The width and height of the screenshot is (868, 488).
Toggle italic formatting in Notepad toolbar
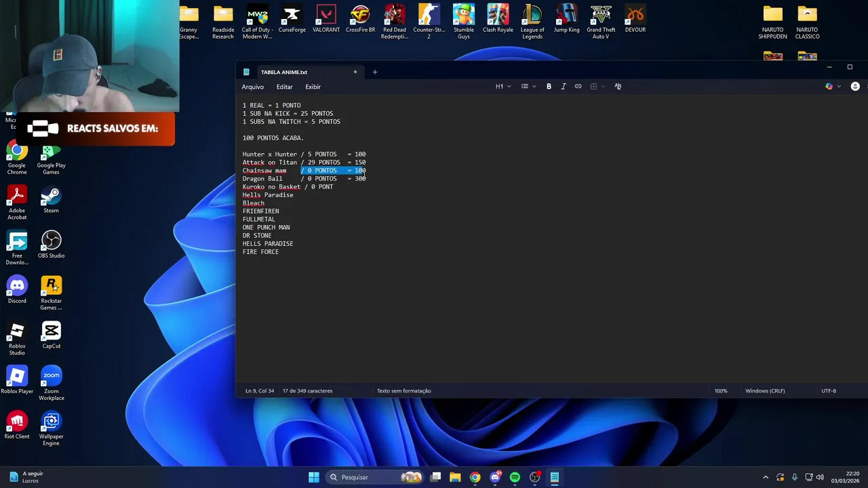pos(564,87)
